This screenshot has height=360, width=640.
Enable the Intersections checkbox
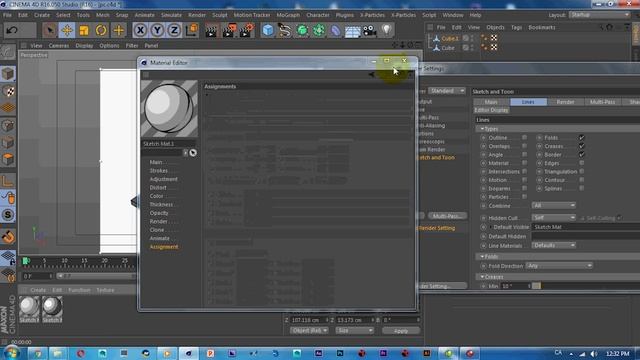pyautogui.click(x=524, y=171)
